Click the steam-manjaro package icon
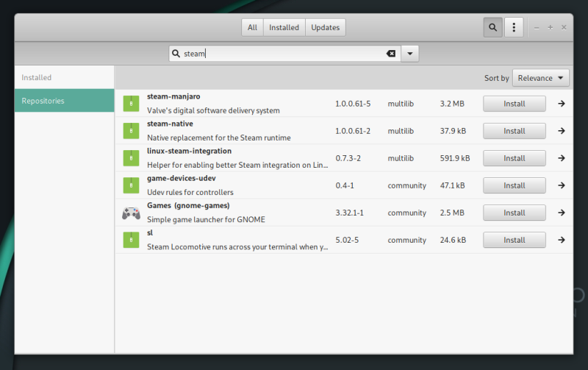588x370 pixels. coord(131,104)
